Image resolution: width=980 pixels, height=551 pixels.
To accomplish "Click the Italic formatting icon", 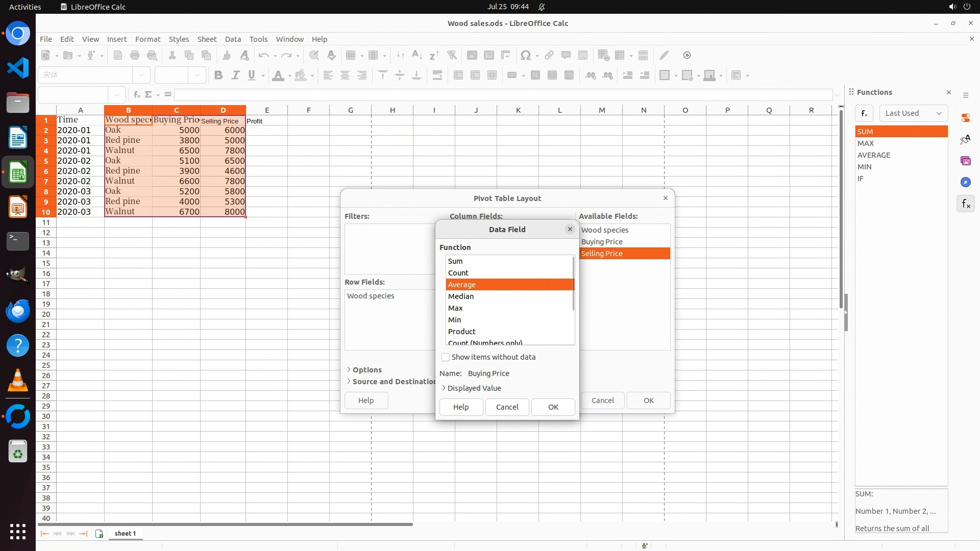I will [235, 76].
